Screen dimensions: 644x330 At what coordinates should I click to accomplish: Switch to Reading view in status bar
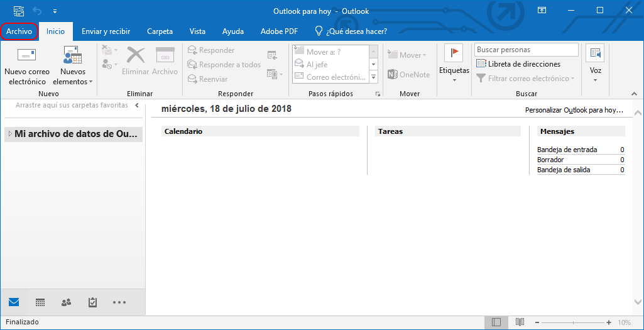pyautogui.click(x=520, y=322)
